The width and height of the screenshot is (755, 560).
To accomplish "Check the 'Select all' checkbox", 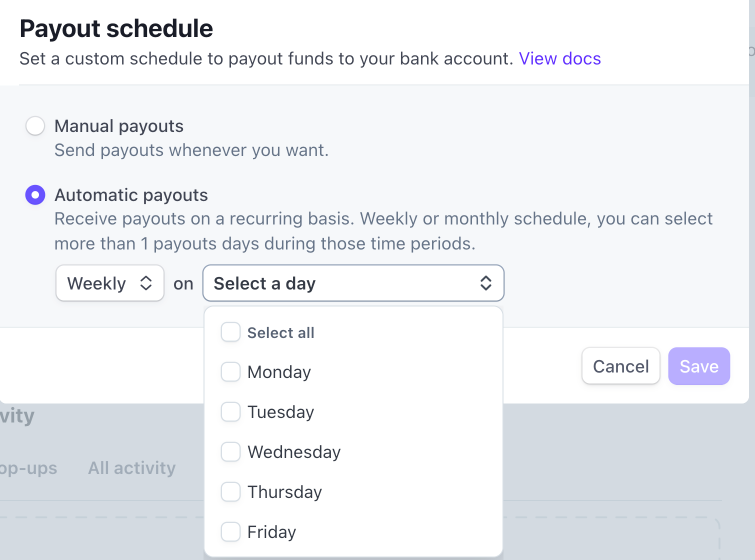I will pyautogui.click(x=231, y=332).
